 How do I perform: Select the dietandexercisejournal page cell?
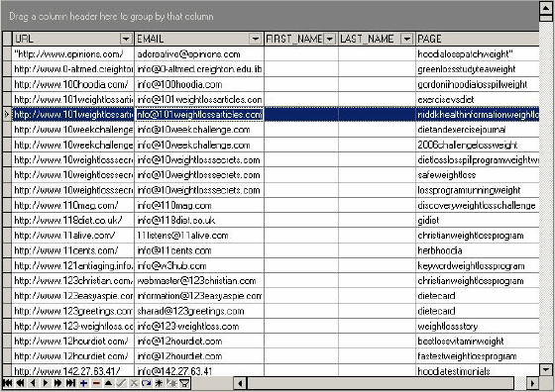(478, 130)
